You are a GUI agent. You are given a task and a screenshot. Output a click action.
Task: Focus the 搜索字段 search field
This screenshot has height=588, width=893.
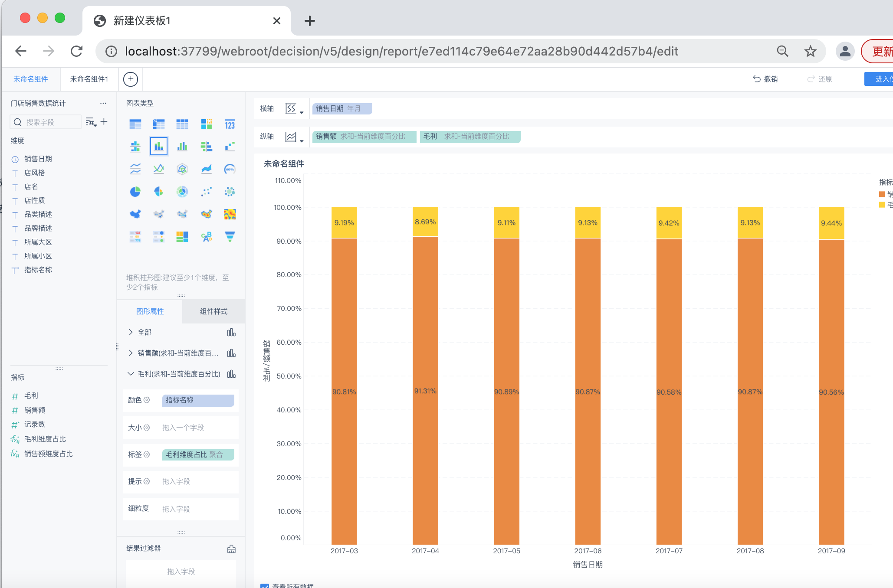tap(46, 122)
